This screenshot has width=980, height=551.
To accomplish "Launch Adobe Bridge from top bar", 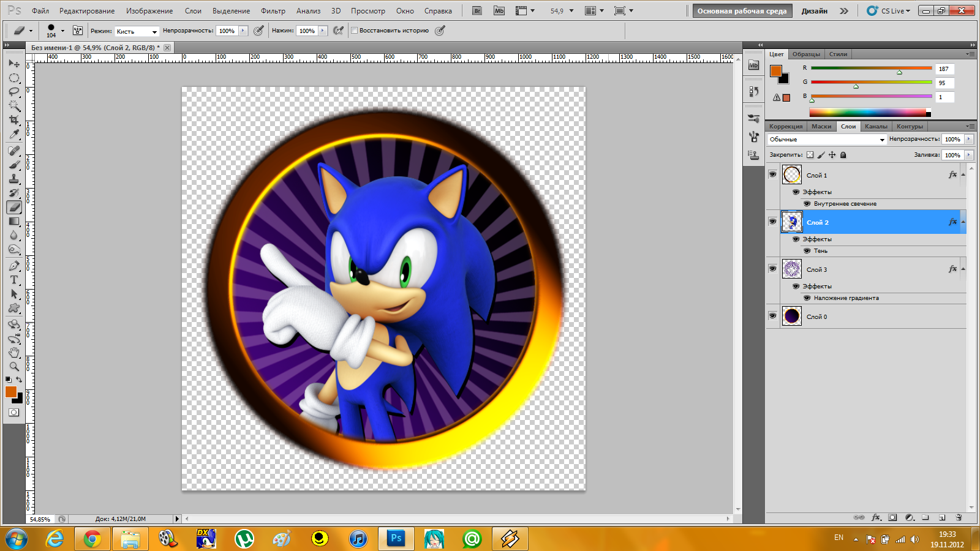I will (x=478, y=11).
